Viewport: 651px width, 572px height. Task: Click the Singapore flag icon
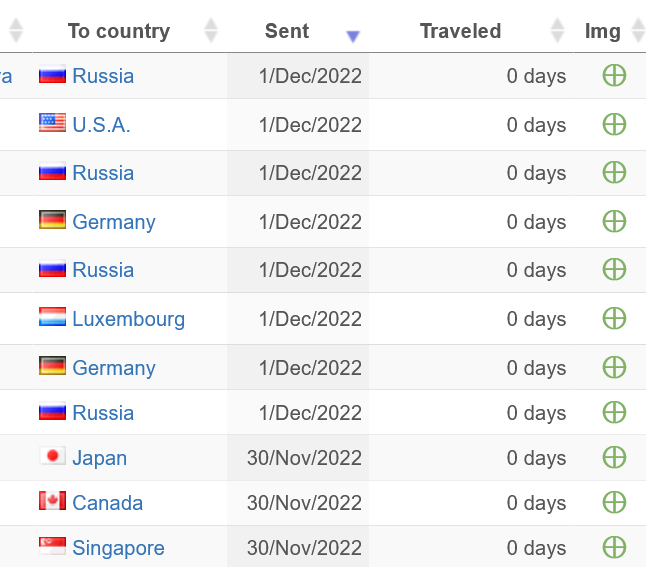point(52,546)
